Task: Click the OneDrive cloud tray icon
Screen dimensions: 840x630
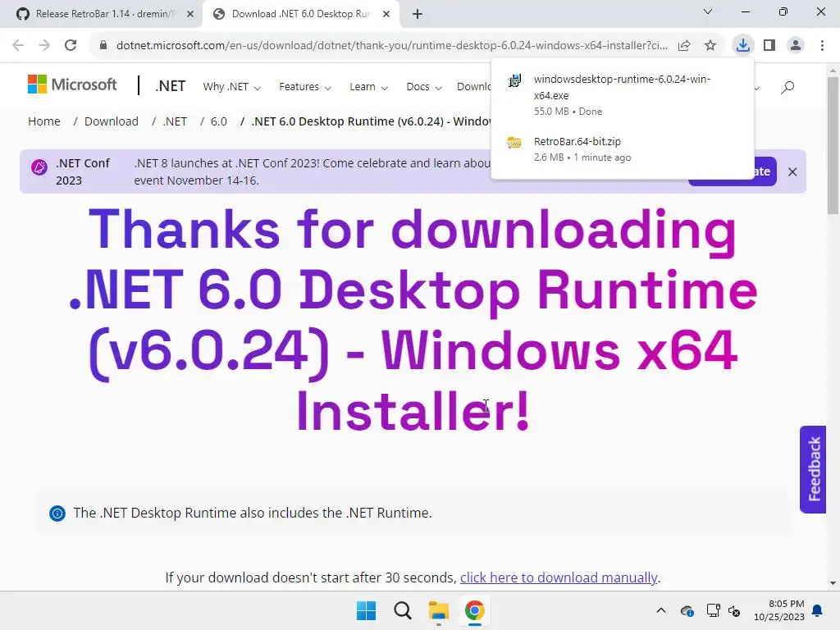Action: point(687,610)
